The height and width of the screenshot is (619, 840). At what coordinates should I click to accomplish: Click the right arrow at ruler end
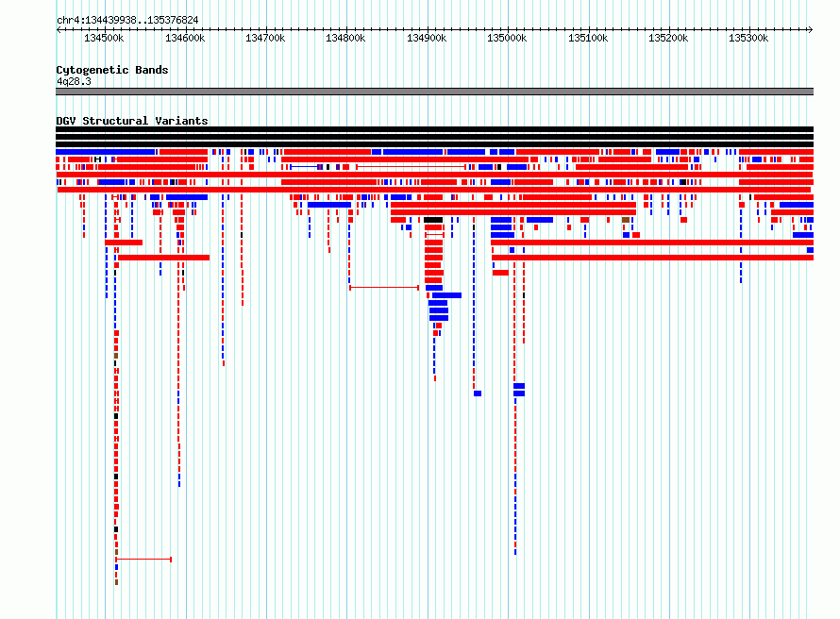[x=810, y=29]
